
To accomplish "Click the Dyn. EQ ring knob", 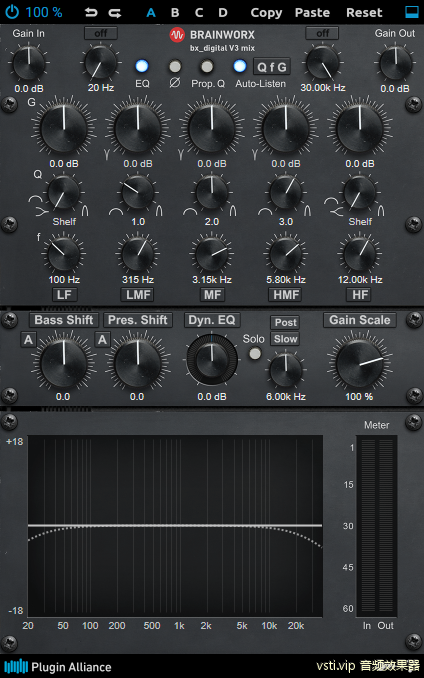I will [212, 359].
